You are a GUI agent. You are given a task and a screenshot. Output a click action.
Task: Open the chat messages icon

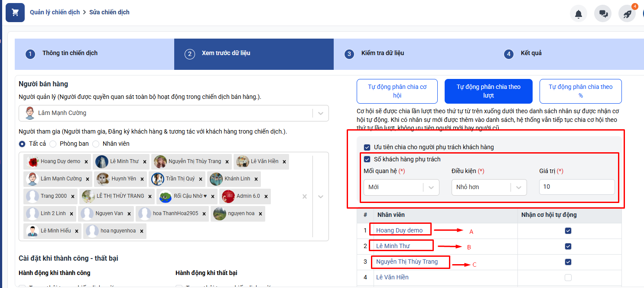coord(603,14)
